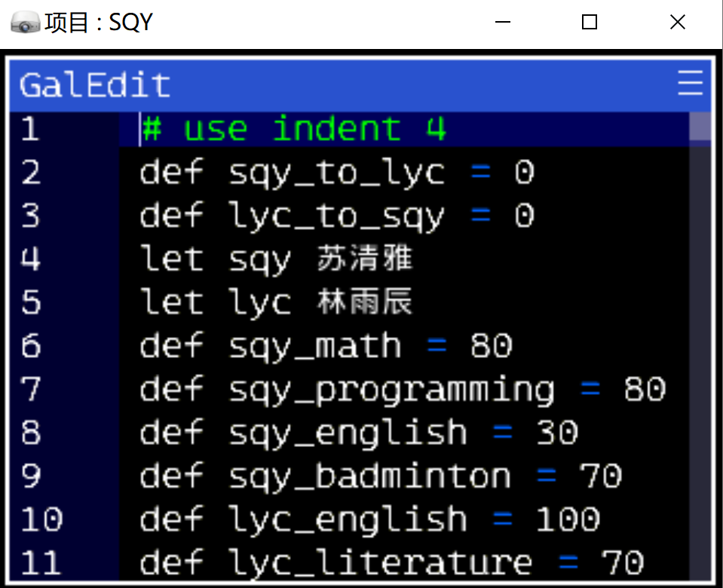Click line number 10 in the gutter

point(41,519)
